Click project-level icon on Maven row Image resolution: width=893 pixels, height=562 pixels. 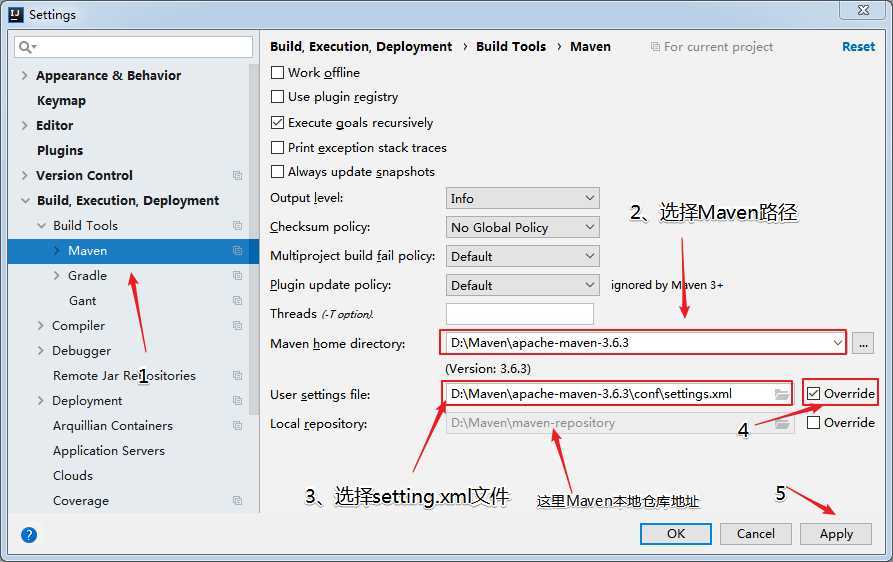(237, 251)
